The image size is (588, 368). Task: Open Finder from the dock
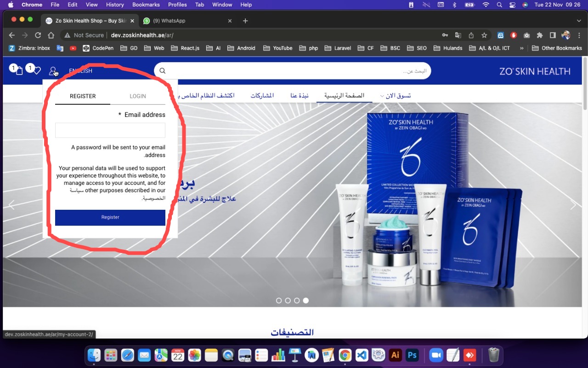[94, 355]
